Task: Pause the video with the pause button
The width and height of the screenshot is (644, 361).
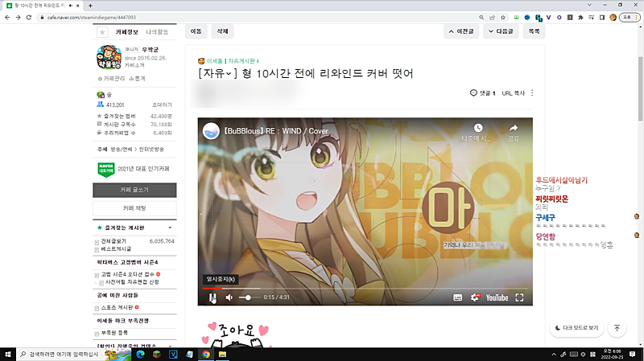Action: pos(212,297)
